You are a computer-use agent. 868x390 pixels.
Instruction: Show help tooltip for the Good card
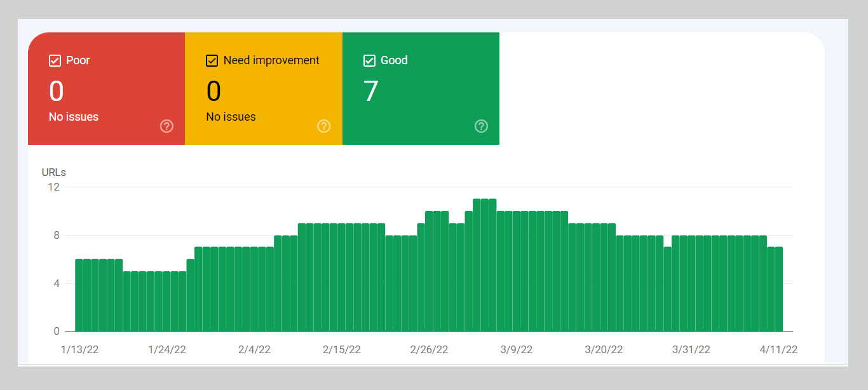tap(481, 126)
